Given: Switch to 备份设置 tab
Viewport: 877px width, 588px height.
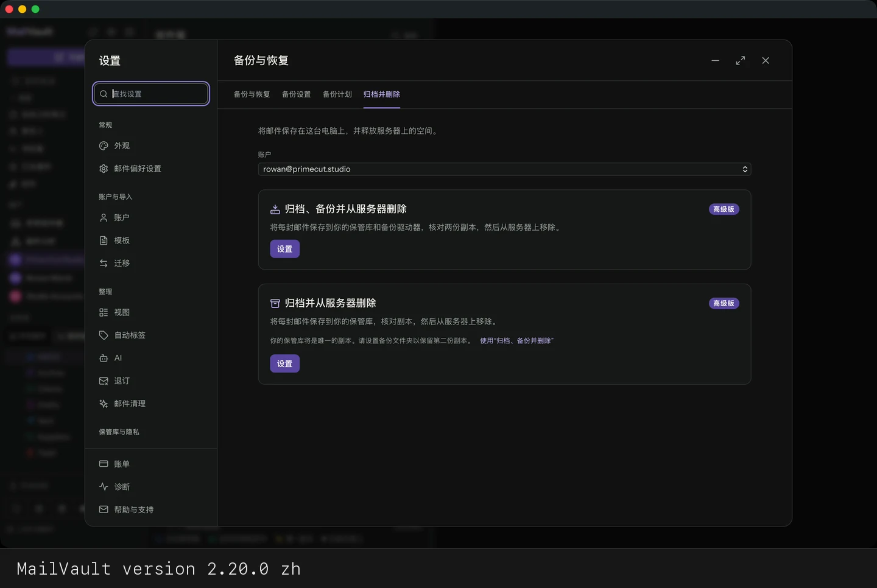Looking at the screenshot, I should pos(296,94).
